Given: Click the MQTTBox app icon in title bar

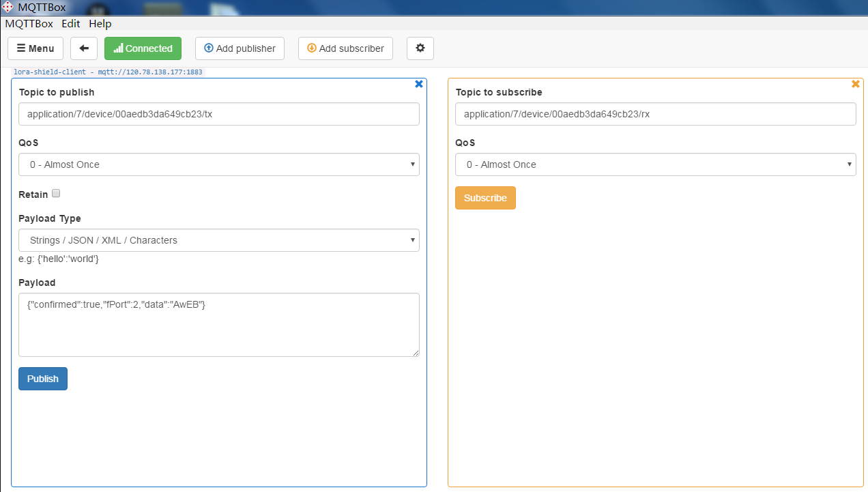Looking at the screenshot, I should pos(8,7).
